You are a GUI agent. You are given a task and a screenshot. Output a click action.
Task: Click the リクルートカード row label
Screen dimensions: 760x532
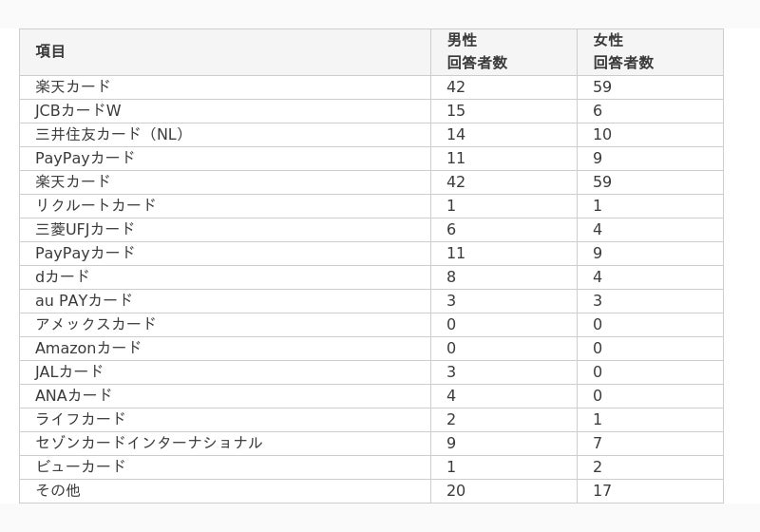click(x=96, y=205)
